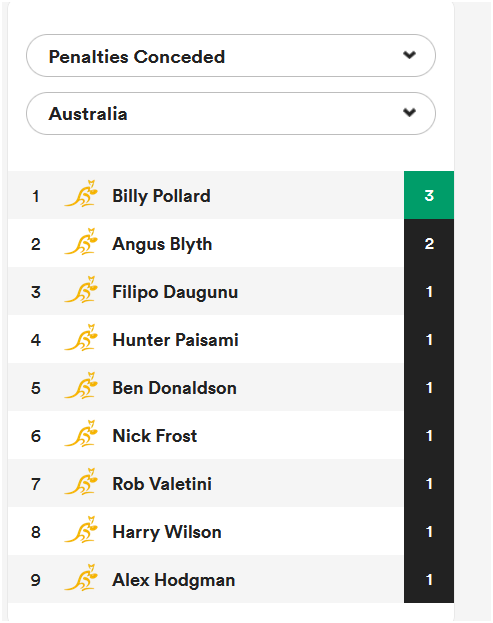Click the Wallabies logo beside Alex Hodgman
Image resolution: width=493 pixels, height=623 pixels.
pos(81,578)
